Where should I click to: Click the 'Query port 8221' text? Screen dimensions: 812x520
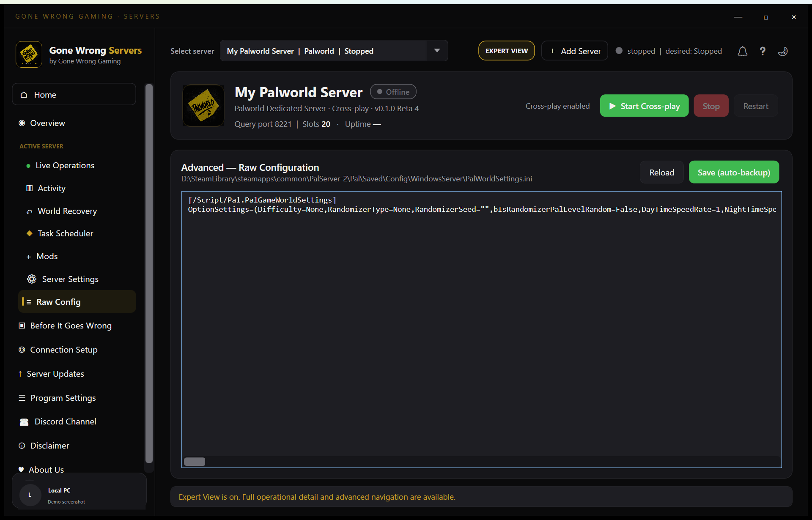coord(263,124)
